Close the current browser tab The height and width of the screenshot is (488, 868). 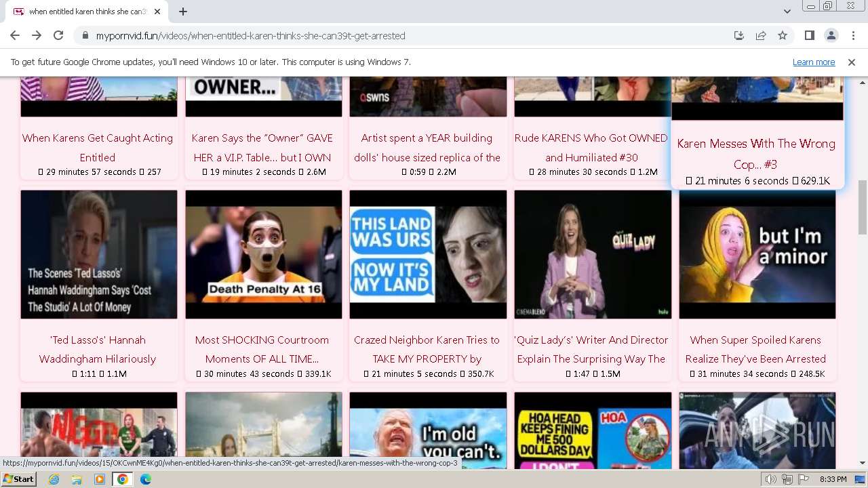tap(157, 12)
